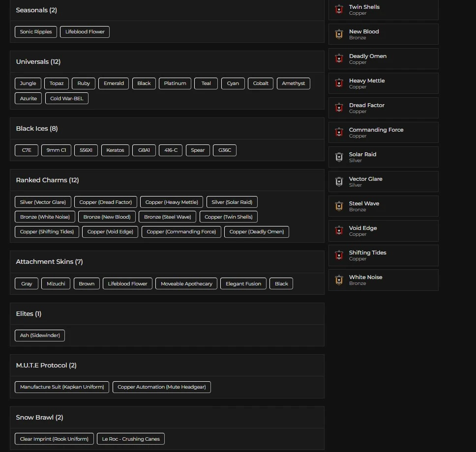Click Copper Automation (Mute Headgear) tag
Viewport: 476px width, 452px height.
162,387
